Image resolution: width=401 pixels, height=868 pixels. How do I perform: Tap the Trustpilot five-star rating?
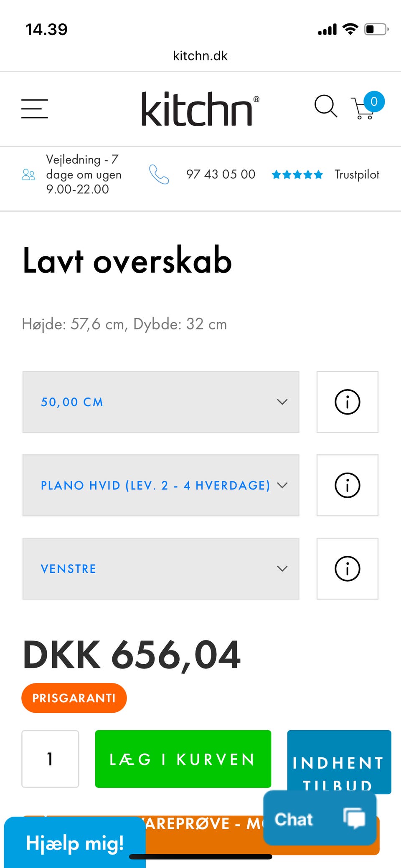point(297,175)
